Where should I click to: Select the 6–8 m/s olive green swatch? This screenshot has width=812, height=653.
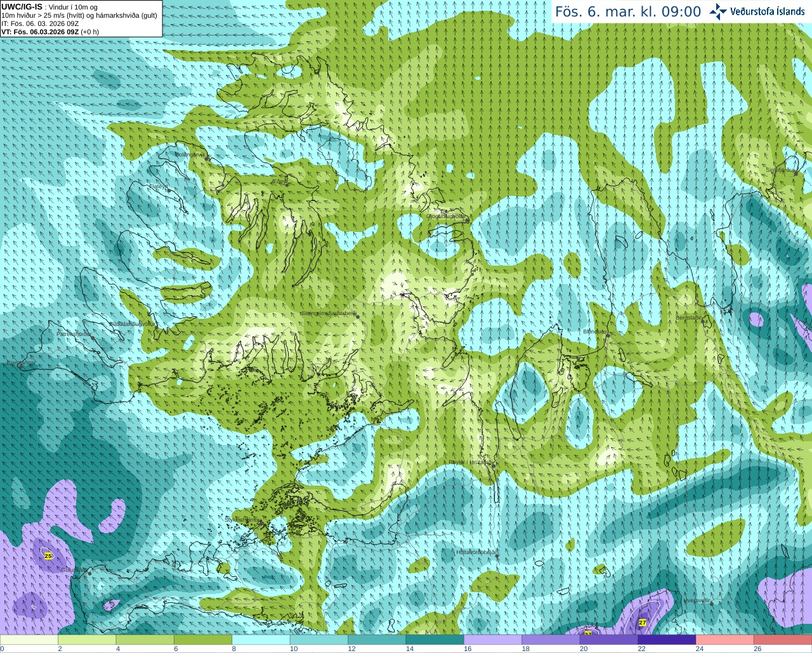203,640
